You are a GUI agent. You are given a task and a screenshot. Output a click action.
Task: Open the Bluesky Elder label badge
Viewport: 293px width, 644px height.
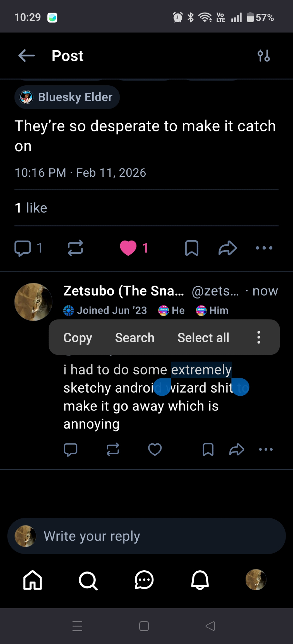pyautogui.click(x=67, y=97)
